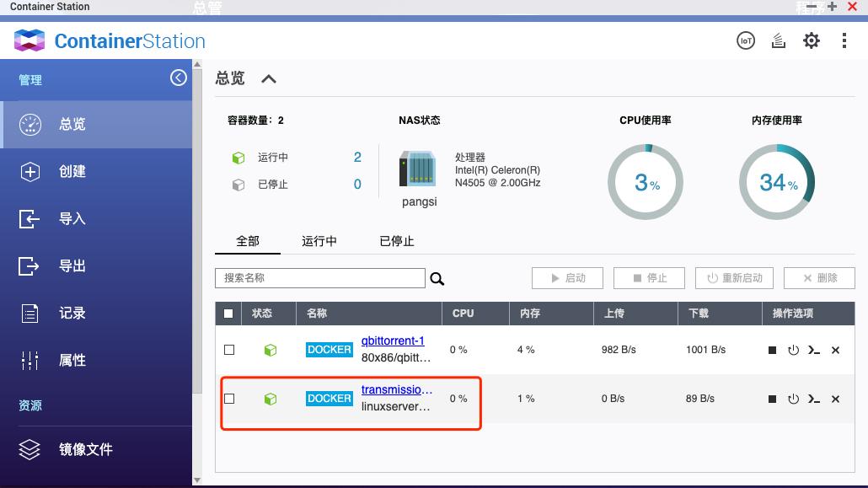The height and width of the screenshot is (488, 868).
Task: Open the IoT panel in Container Station
Action: [745, 40]
